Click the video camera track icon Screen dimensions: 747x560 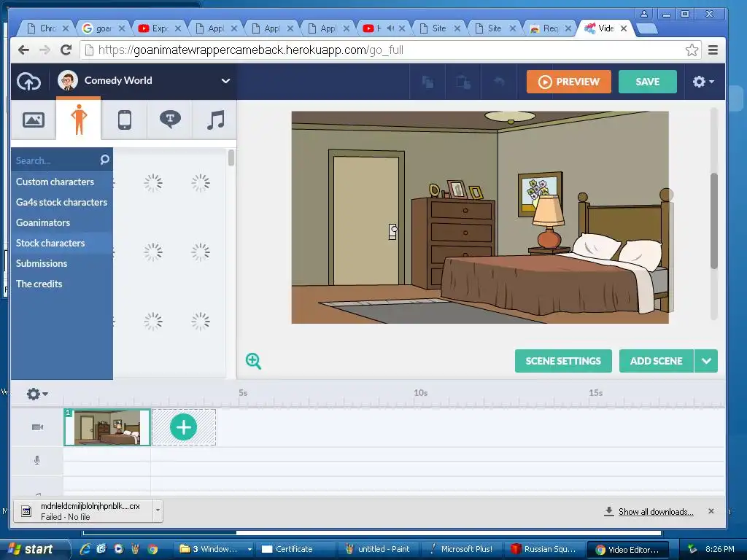(x=37, y=427)
